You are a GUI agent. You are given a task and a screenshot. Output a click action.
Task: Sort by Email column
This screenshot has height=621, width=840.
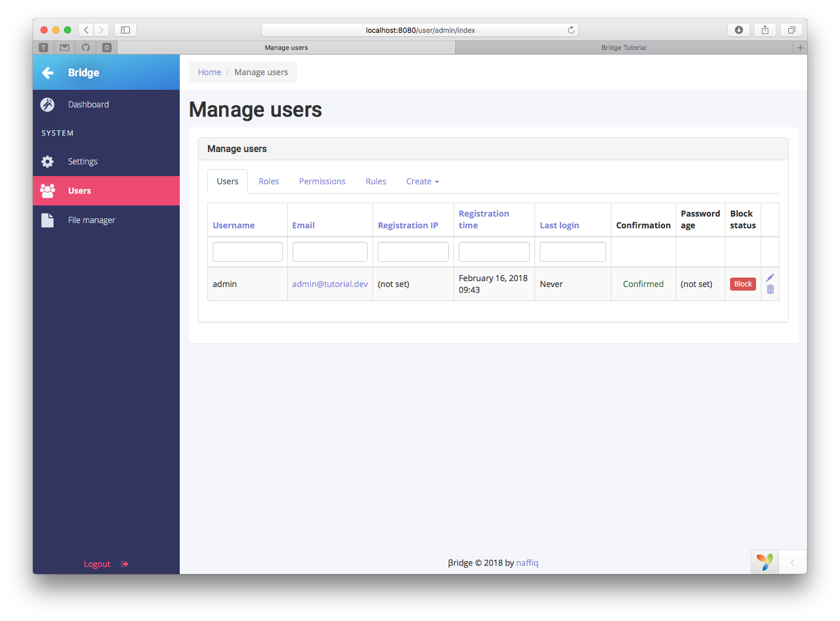[x=303, y=225]
